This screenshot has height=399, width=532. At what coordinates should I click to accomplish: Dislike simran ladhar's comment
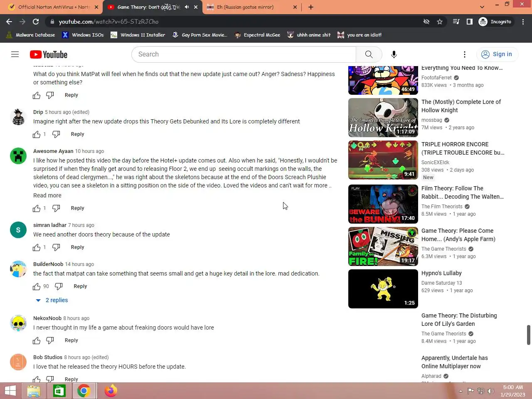tap(56, 247)
